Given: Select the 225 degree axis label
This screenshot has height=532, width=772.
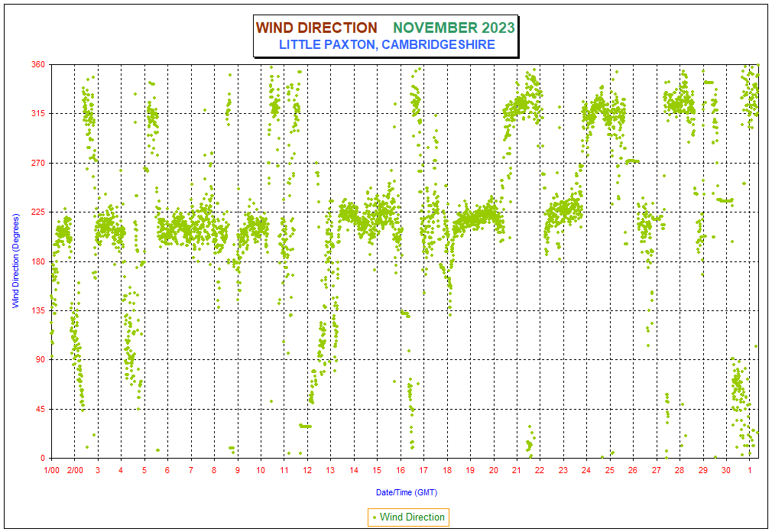Looking at the screenshot, I should pyautogui.click(x=38, y=212).
